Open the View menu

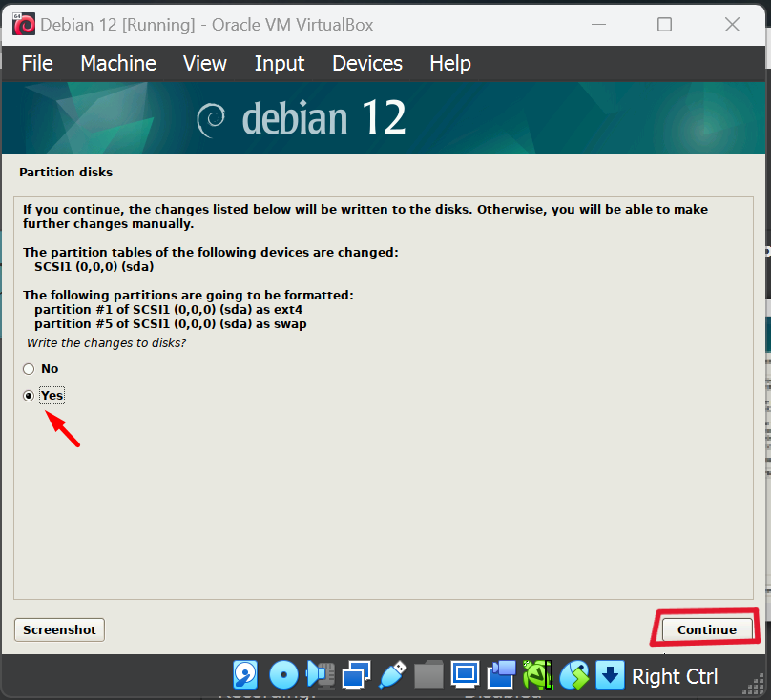(x=205, y=63)
